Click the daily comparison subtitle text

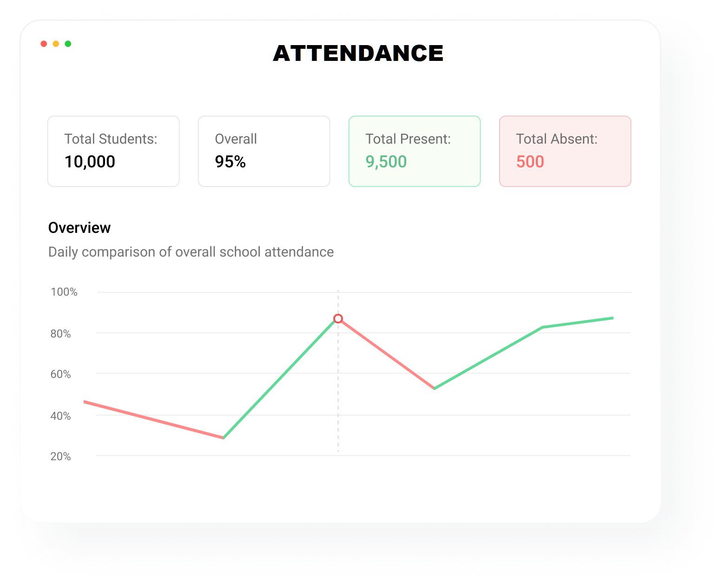click(191, 252)
